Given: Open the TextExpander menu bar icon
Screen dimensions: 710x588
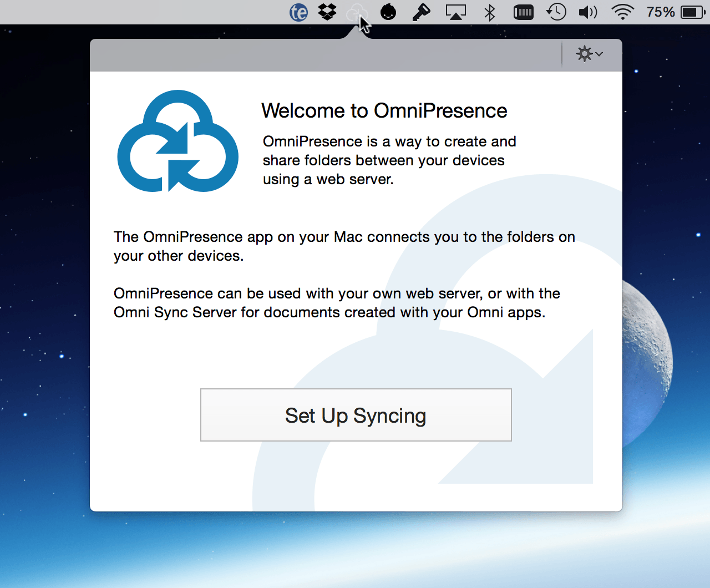Looking at the screenshot, I should pos(298,12).
